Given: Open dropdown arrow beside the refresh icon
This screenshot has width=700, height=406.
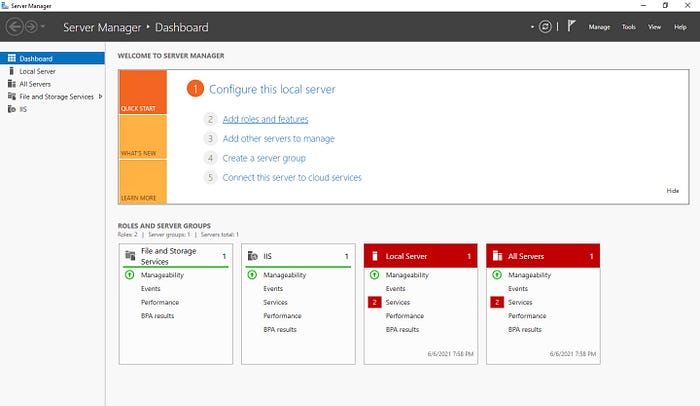Looking at the screenshot, I should coord(532,27).
